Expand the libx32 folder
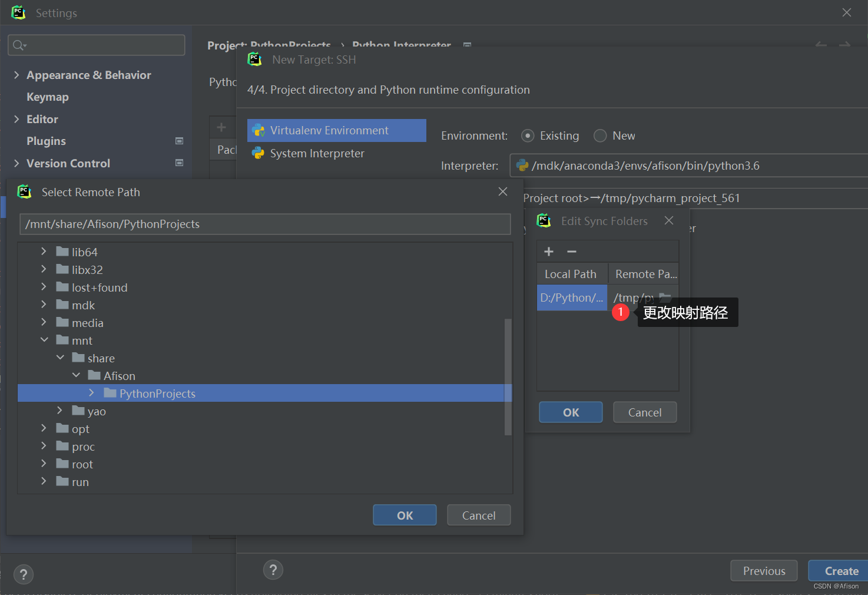 (x=44, y=269)
